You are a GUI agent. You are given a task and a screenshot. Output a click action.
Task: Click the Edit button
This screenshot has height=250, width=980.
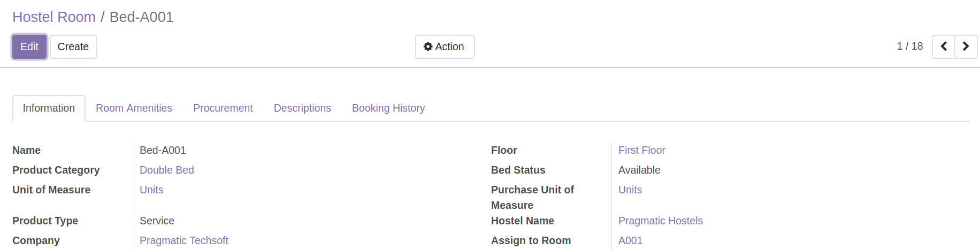[29, 46]
